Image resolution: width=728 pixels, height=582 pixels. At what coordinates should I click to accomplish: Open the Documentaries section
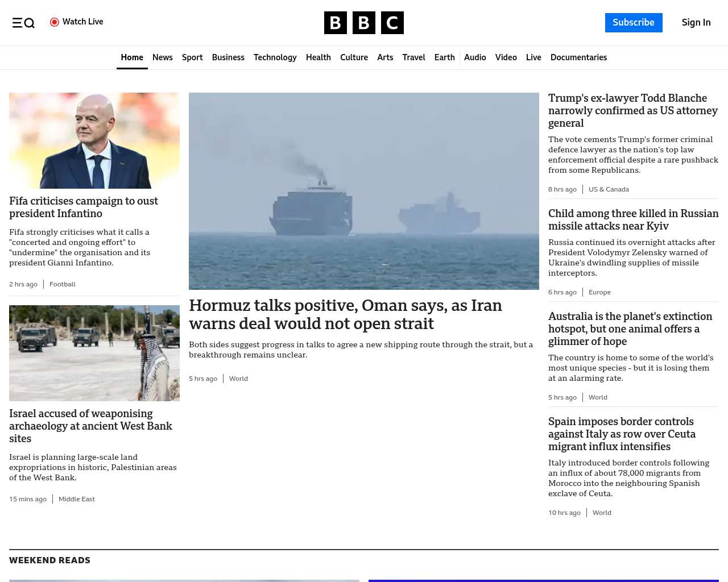pos(578,57)
